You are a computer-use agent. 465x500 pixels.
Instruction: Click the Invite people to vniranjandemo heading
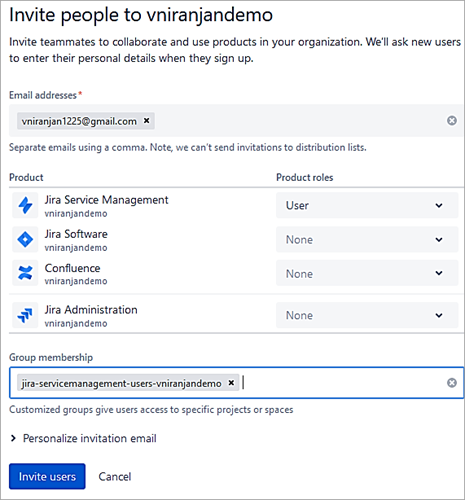point(141,15)
